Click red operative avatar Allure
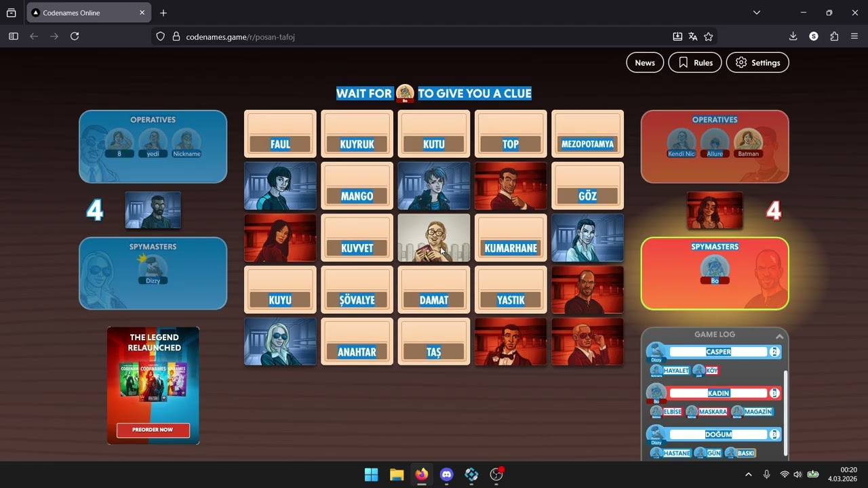This screenshot has height=488, width=868. pos(715,141)
